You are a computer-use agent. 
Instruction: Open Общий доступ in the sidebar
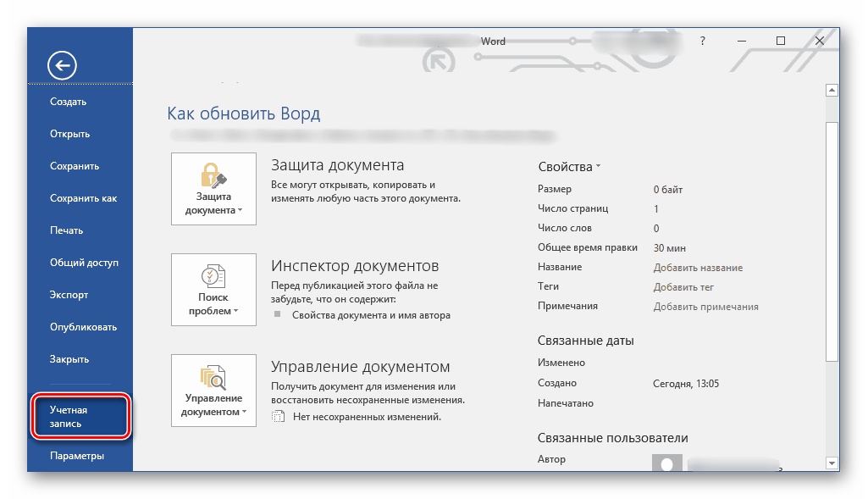pyautogui.click(x=84, y=263)
